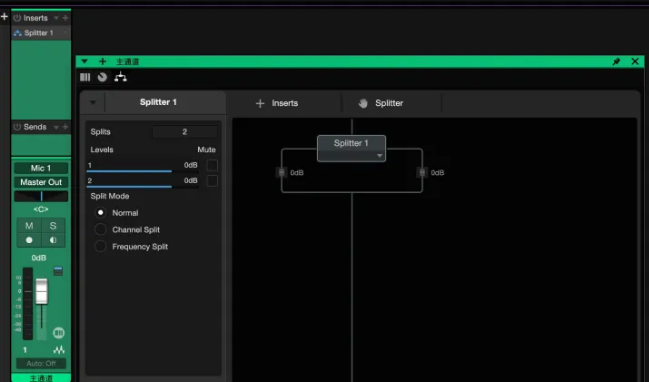649x382 pixels.
Task: Click the <C> pan value label
Action: (x=41, y=209)
